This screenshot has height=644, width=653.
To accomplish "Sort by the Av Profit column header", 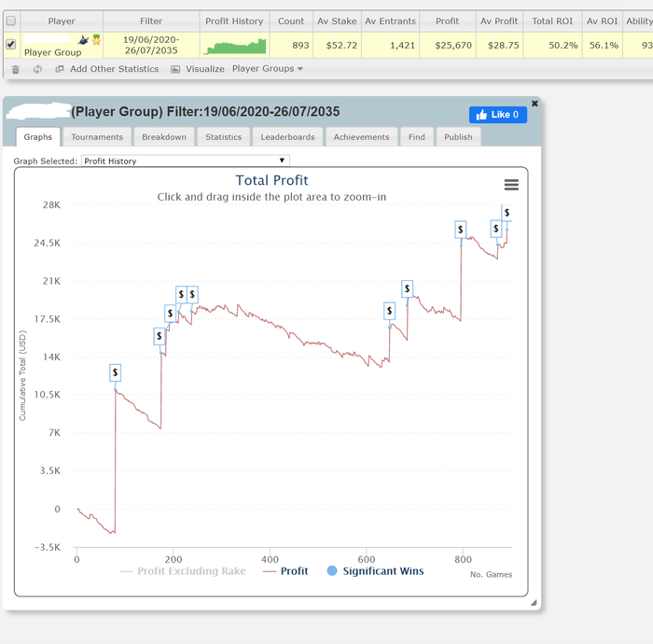I will pos(499,21).
